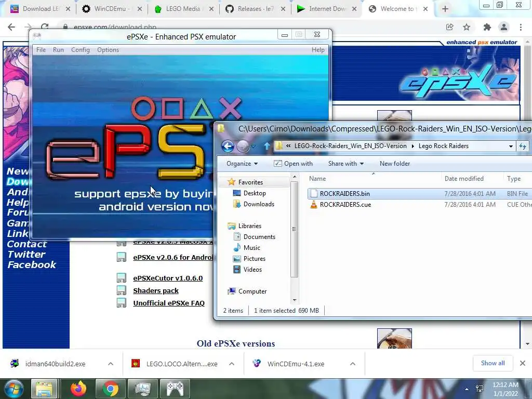Open the Options menu in ePSXe
Viewport: 532px width, 399px height.
pyautogui.click(x=108, y=50)
